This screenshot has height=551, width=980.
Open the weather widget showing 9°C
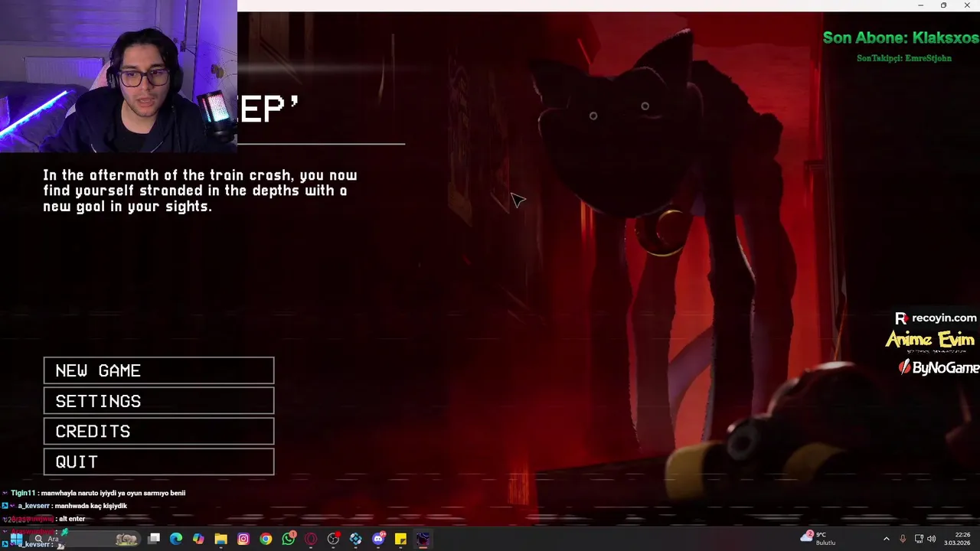(818, 539)
